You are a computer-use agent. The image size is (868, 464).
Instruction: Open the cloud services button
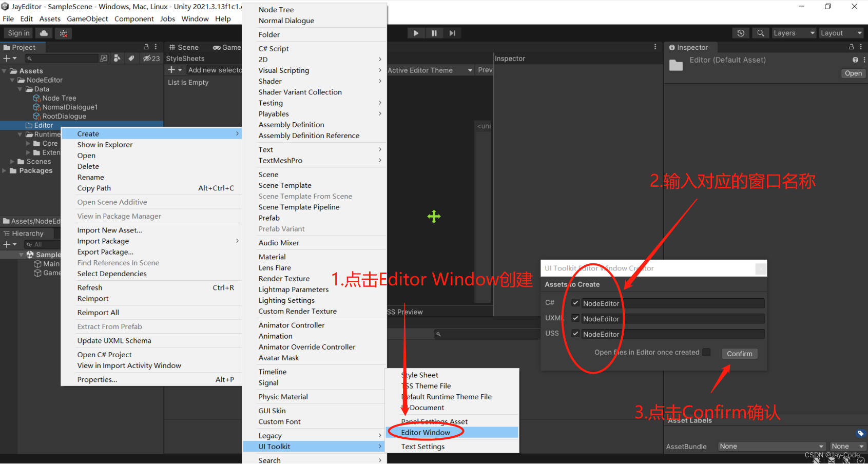44,33
